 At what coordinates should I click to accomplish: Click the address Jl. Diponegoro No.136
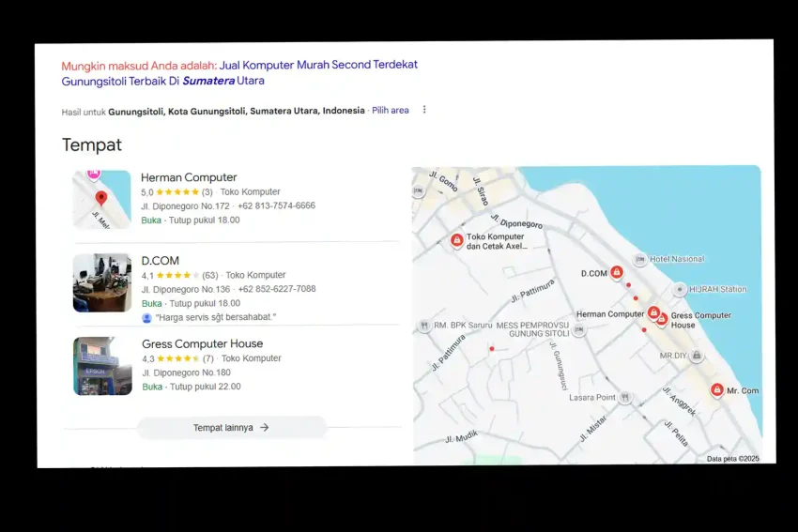(186, 289)
